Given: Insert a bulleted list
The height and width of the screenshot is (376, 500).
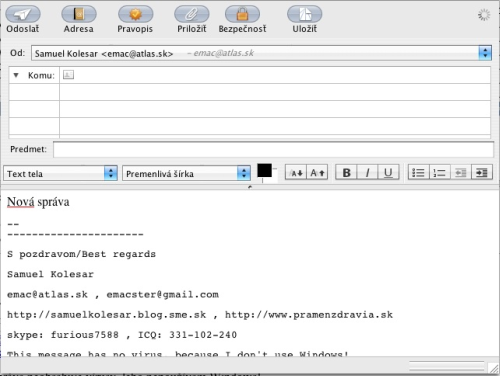Looking at the screenshot, I should pyautogui.click(x=418, y=173).
